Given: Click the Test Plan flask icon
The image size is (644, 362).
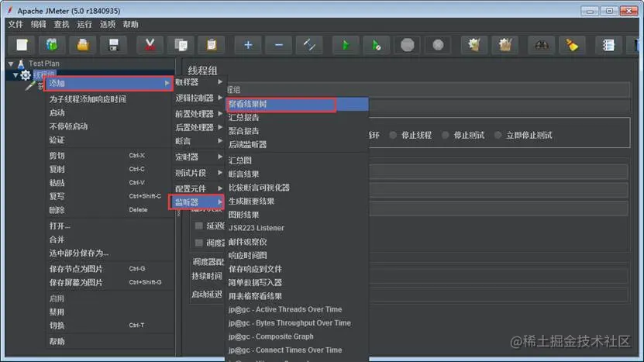Looking at the screenshot, I should 21,64.
